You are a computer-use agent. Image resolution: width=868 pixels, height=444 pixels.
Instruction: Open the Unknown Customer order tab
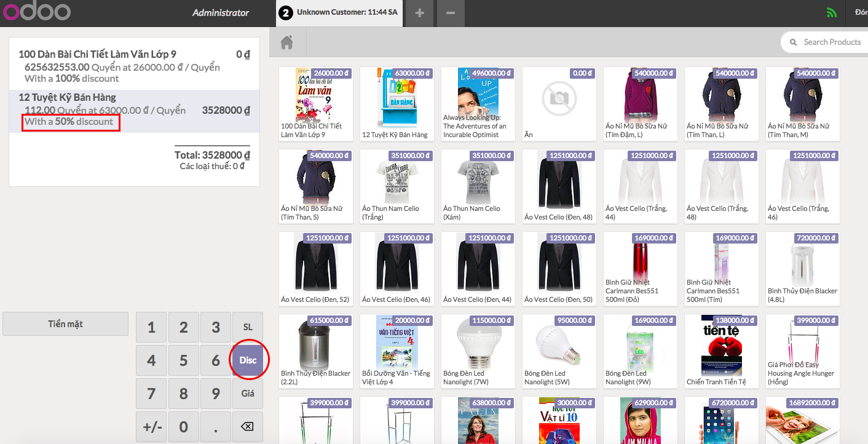tap(339, 13)
